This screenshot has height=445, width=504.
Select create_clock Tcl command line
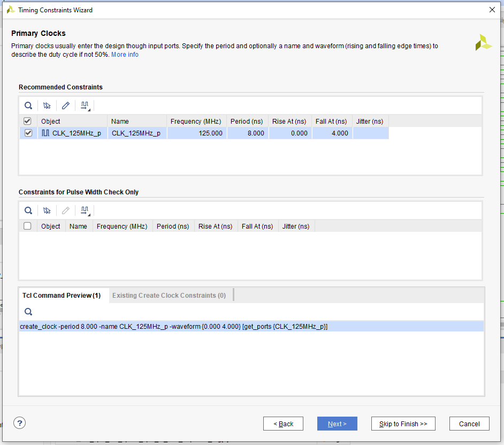pyautogui.click(x=251, y=326)
